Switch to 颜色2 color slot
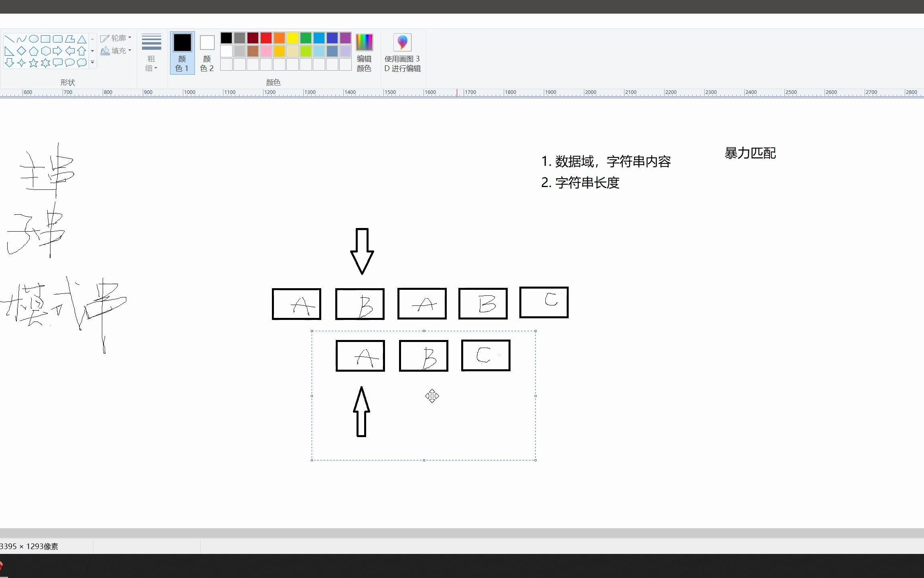 coord(207,53)
